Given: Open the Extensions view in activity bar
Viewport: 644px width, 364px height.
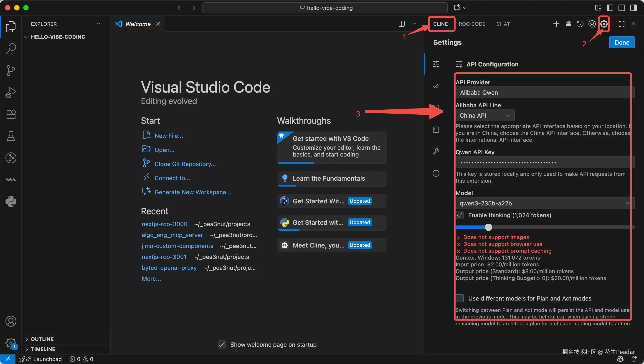Looking at the screenshot, I should click(x=11, y=114).
